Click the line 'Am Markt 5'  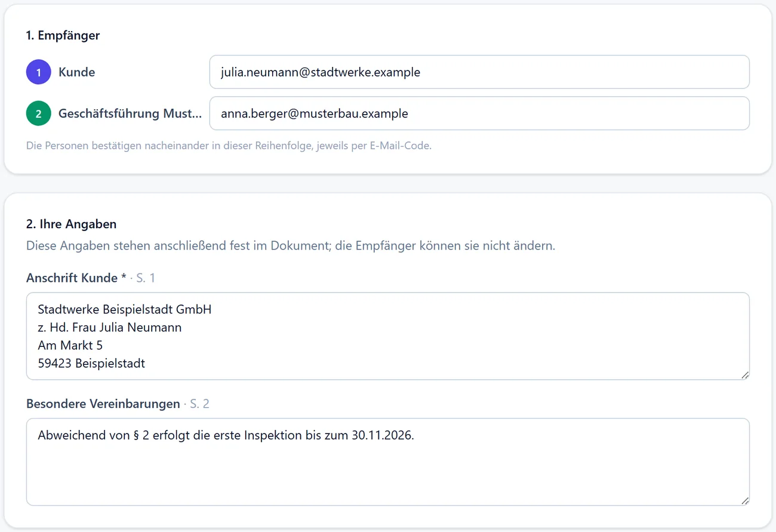pyautogui.click(x=70, y=345)
